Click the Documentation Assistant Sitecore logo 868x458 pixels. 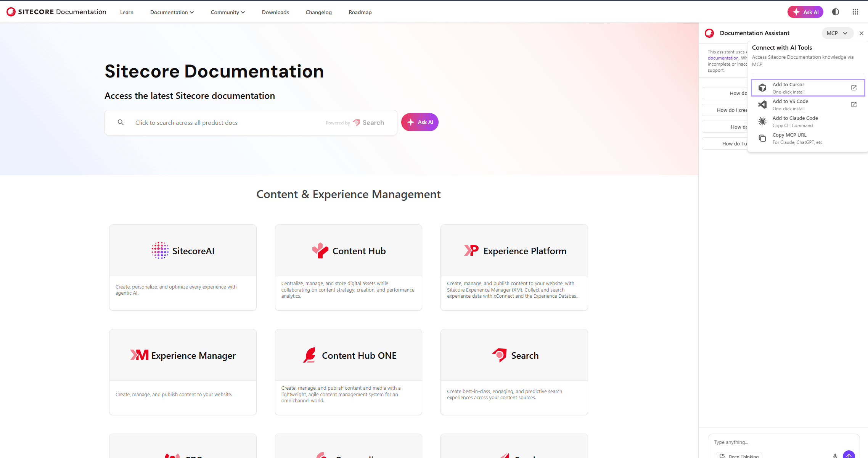click(709, 33)
